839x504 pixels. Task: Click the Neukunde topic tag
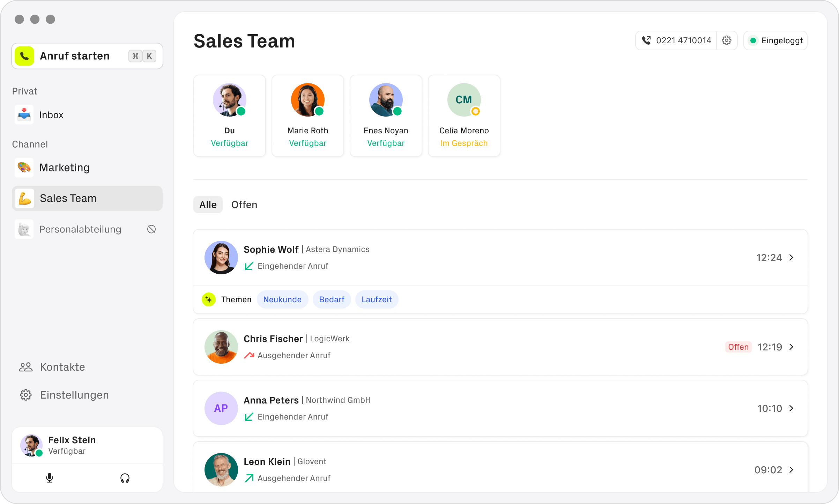point(282,299)
